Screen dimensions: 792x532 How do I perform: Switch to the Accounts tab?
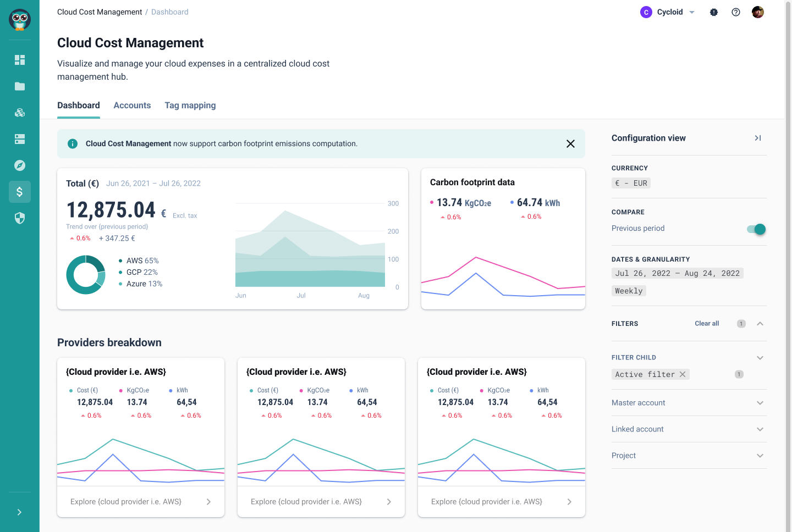(x=132, y=105)
